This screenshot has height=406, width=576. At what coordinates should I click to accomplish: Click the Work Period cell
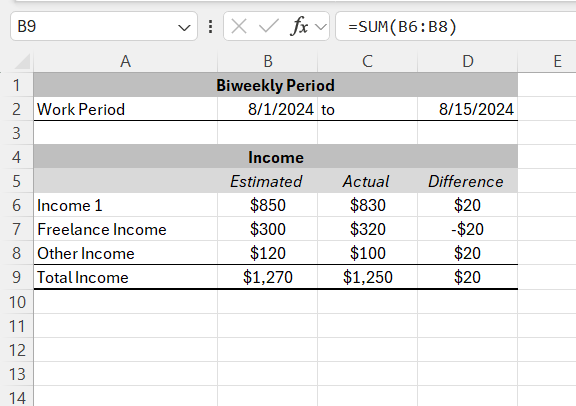125,109
